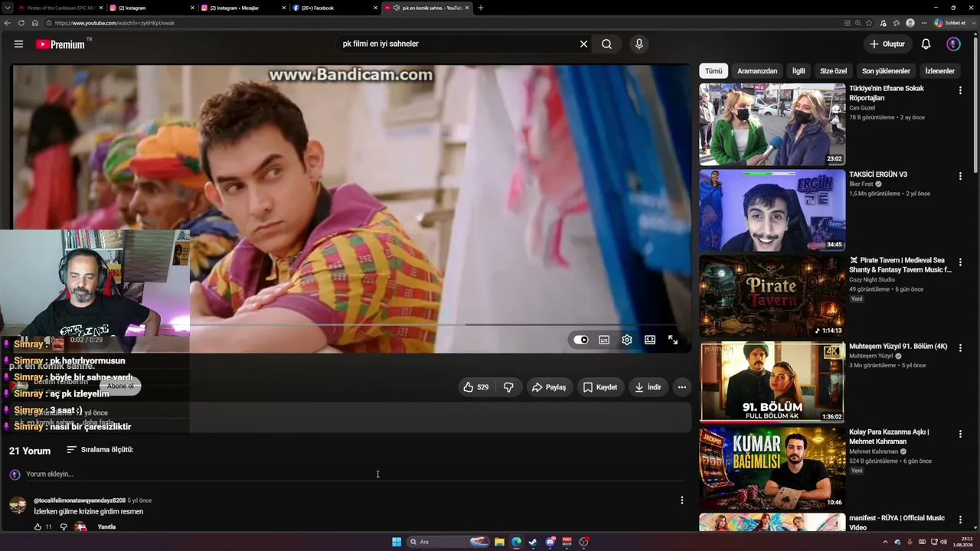Download the video with İndir
The height and width of the screenshot is (551, 980).
click(x=648, y=387)
